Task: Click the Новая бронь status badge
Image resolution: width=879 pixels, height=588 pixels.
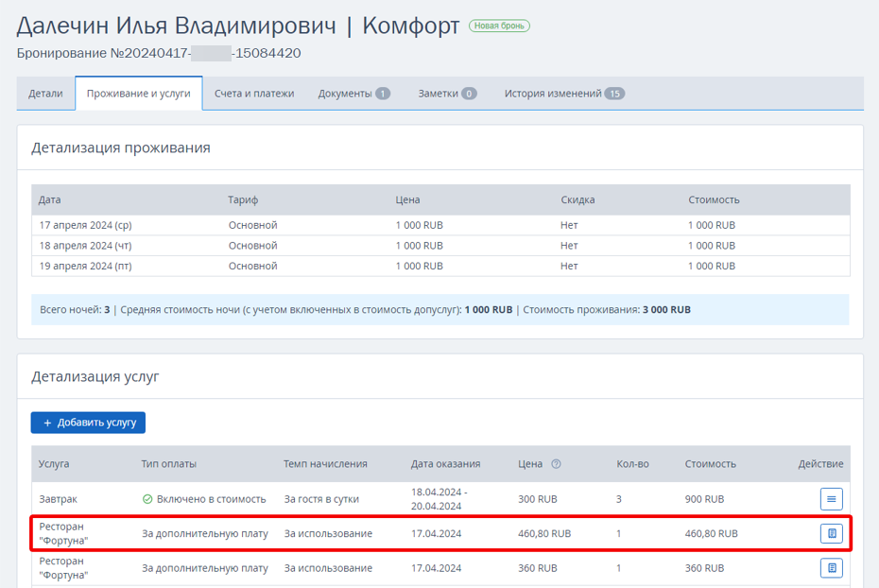Action: coord(499,26)
